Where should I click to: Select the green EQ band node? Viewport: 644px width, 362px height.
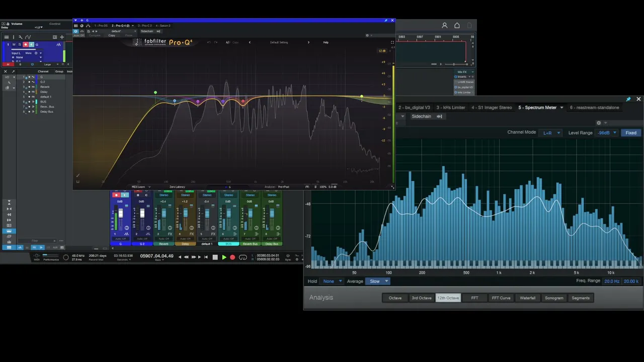click(x=155, y=93)
